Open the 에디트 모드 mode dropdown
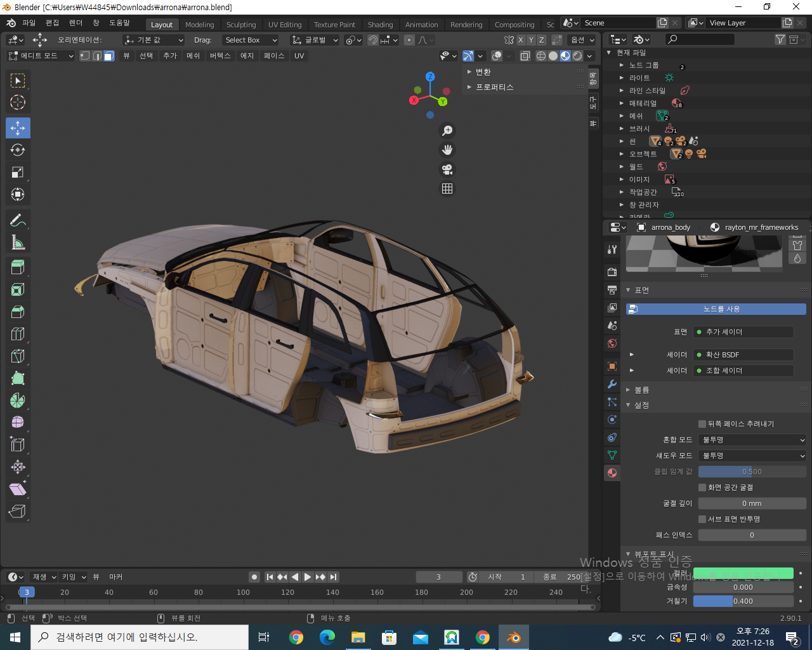This screenshot has width=812, height=650. (x=41, y=56)
